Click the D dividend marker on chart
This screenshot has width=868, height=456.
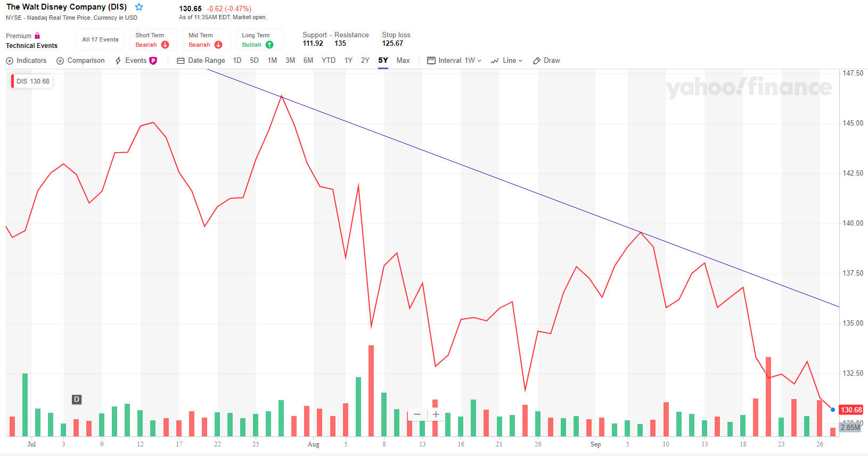point(77,400)
